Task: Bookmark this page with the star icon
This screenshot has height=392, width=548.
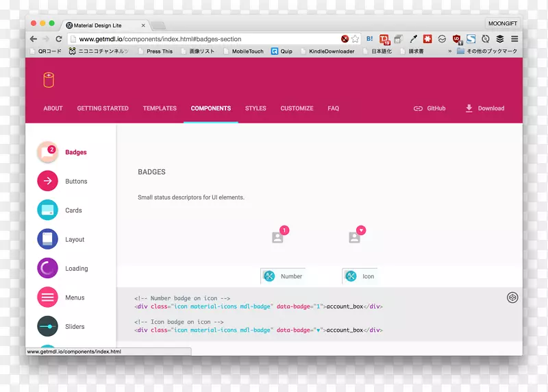Action: coord(356,39)
